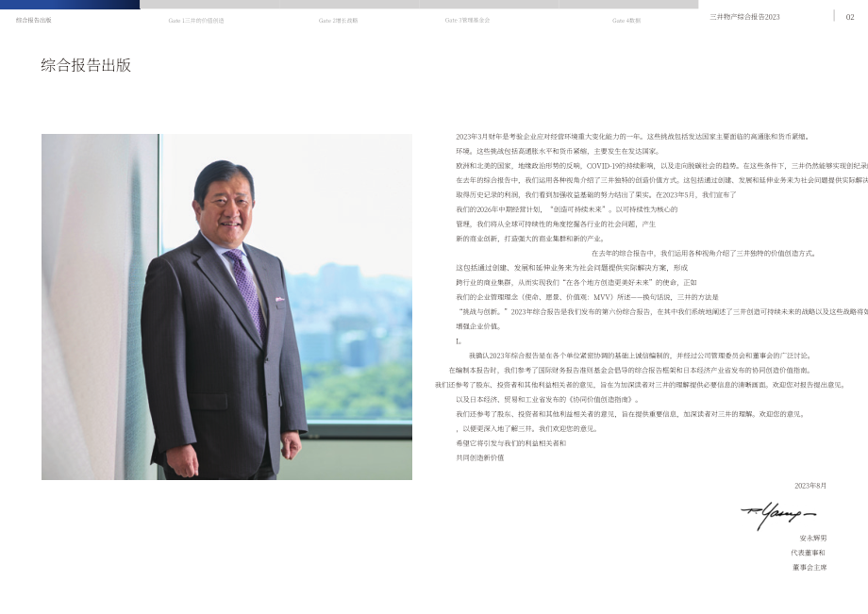
Task: Click the title line 董事会主席
Action: 810,567
